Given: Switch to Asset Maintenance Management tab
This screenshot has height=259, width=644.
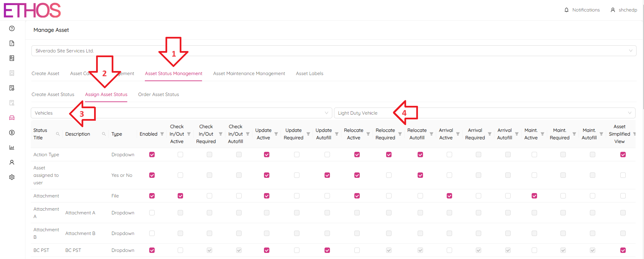Looking at the screenshot, I should coord(249,73).
